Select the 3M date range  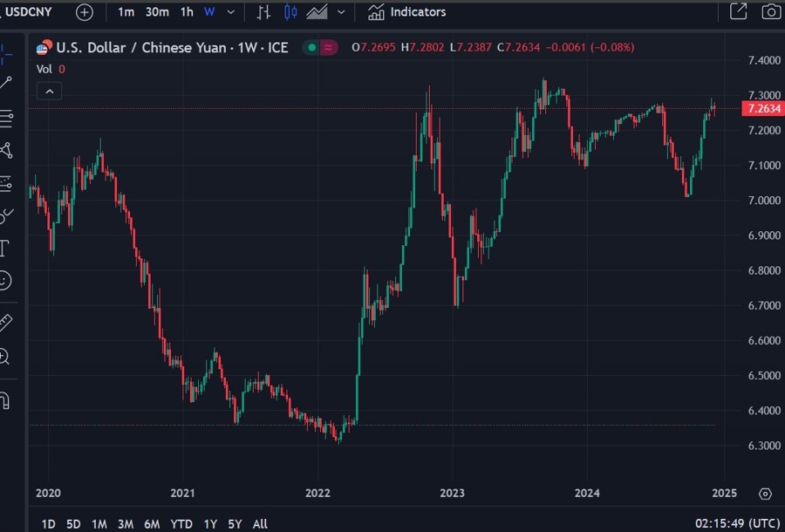click(125, 524)
